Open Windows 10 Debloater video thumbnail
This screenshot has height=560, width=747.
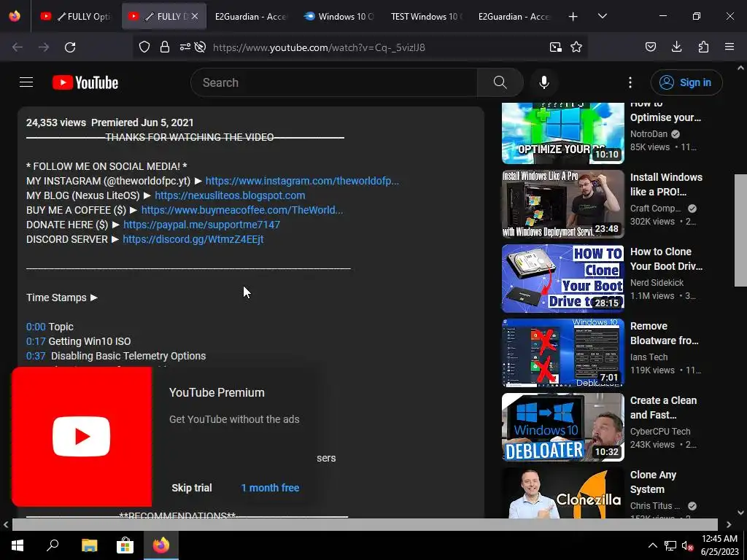click(562, 427)
